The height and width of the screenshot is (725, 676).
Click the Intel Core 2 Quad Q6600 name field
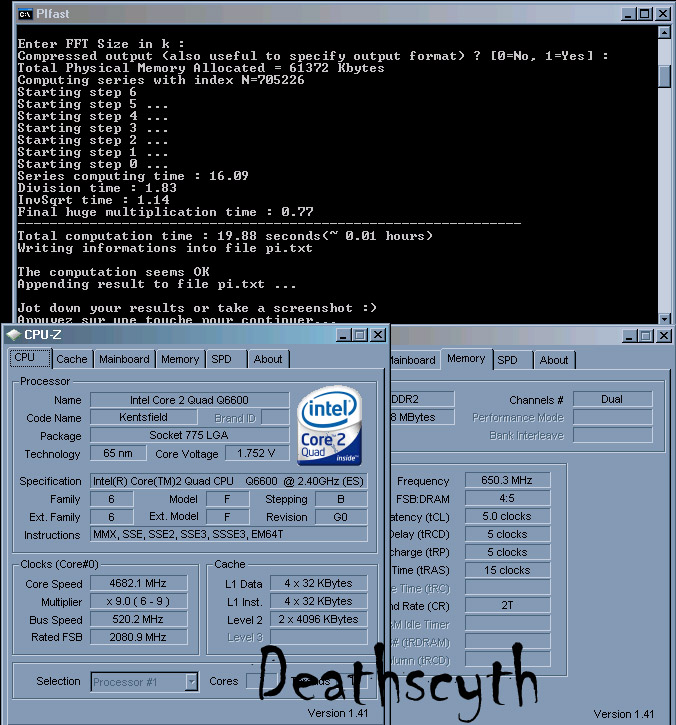pos(190,400)
